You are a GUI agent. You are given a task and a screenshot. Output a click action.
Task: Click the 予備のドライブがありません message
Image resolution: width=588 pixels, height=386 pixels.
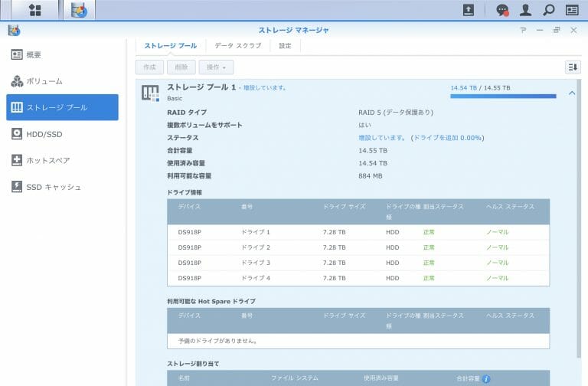[217, 341]
